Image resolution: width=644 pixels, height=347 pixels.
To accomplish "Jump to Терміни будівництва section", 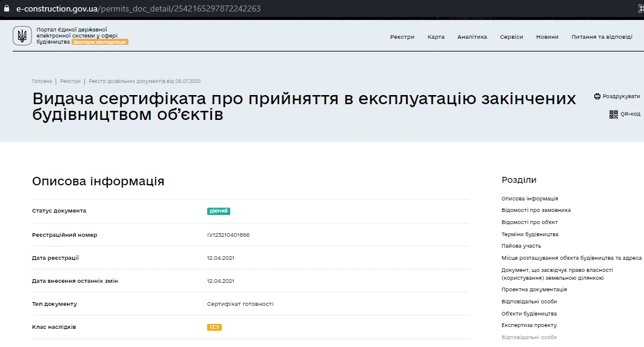I will pos(530,234).
